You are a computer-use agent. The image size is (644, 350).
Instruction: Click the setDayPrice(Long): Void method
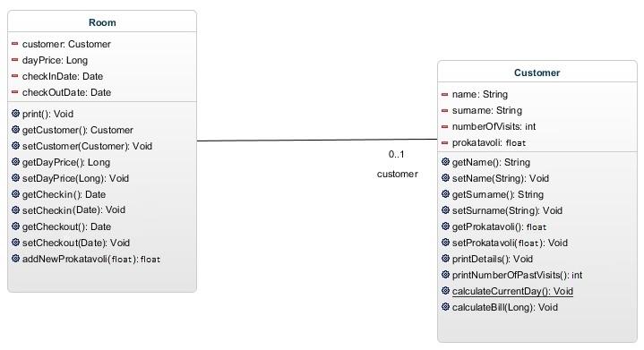coord(75,178)
